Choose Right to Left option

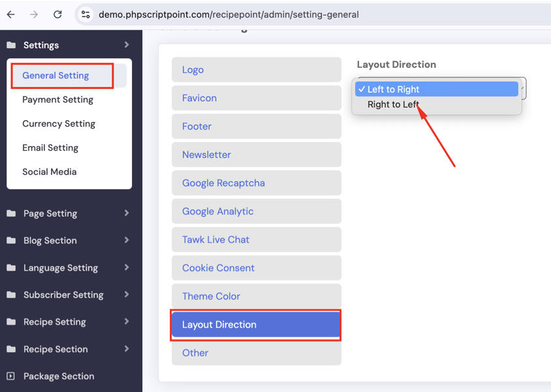pos(437,104)
